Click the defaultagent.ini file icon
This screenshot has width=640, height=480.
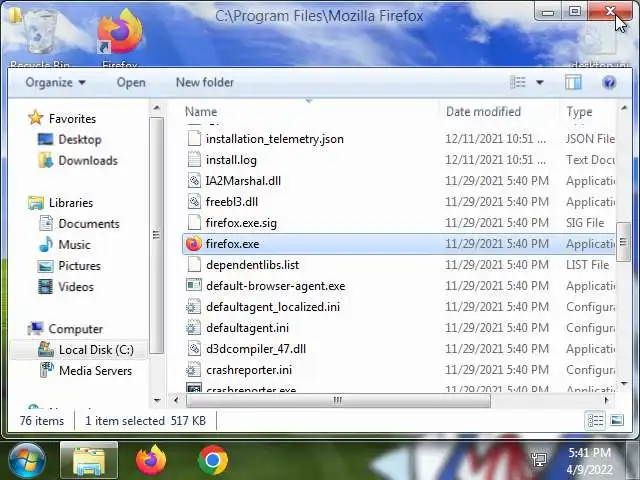[x=194, y=328]
